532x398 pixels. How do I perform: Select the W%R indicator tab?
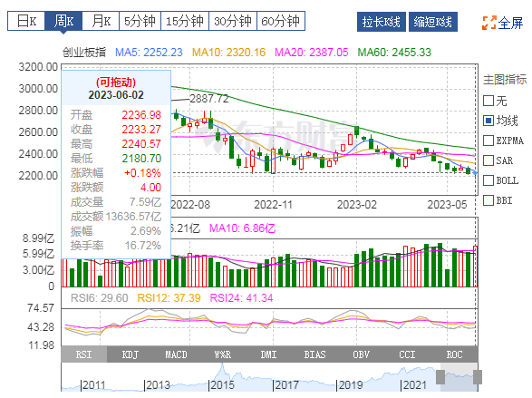click(x=223, y=354)
